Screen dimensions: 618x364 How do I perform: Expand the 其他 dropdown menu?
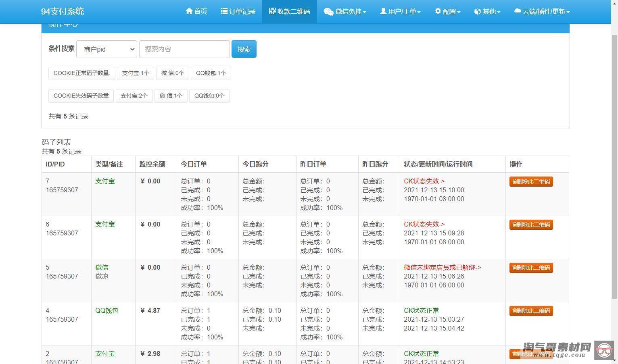click(x=487, y=11)
